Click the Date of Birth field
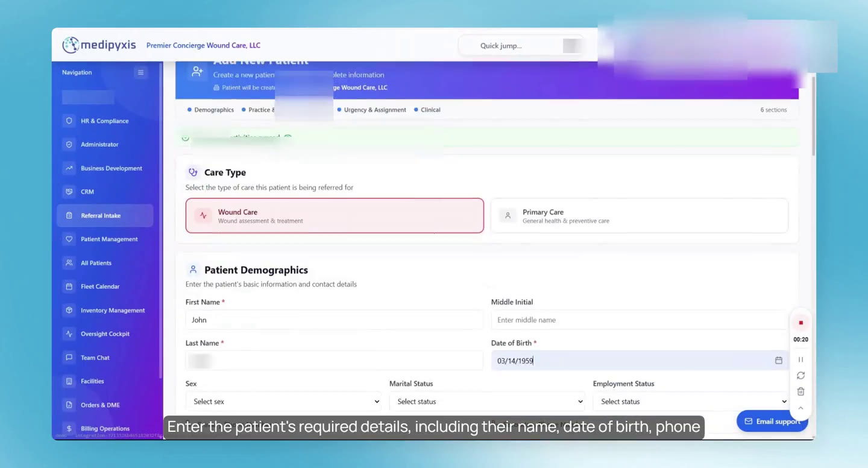The image size is (868, 468). tap(640, 361)
